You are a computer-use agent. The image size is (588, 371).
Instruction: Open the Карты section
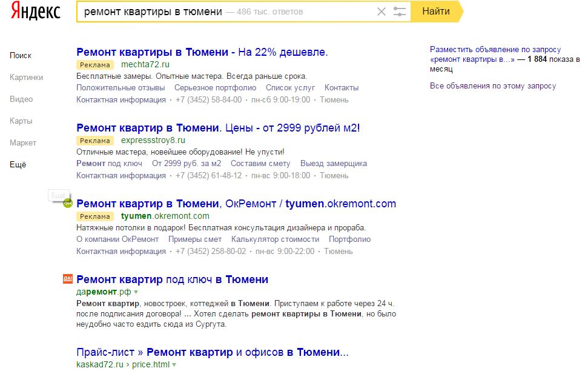[21, 121]
